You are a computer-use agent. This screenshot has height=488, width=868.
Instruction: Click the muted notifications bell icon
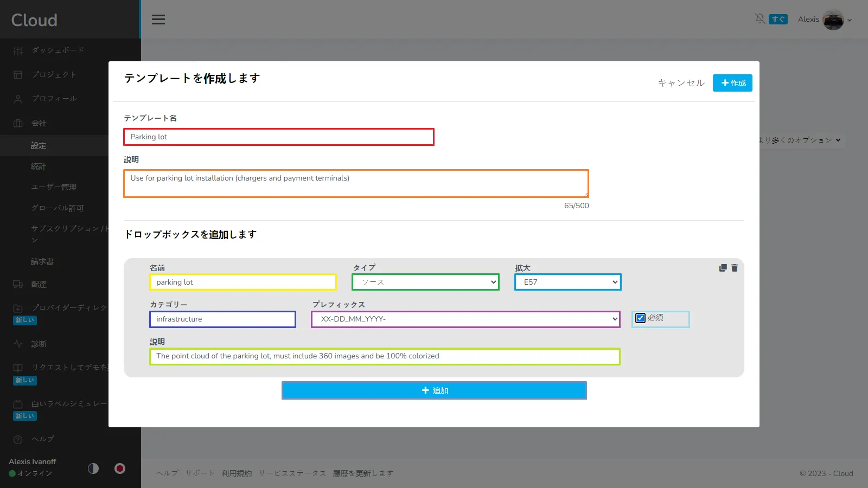pos(759,19)
